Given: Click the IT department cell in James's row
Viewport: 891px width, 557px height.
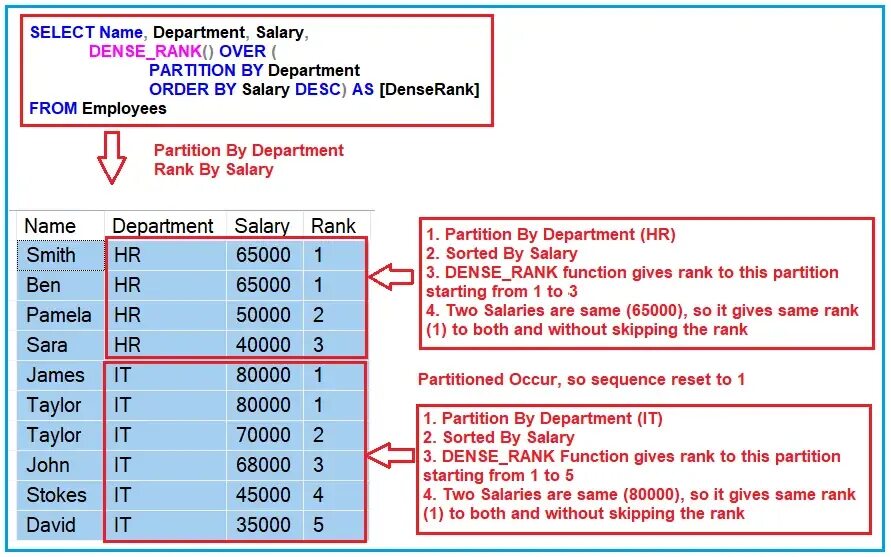Looking at the screenshot, I should coord(165,376).
